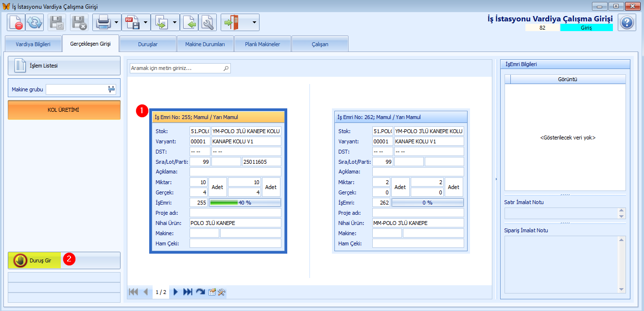Image resolution: width=644 pixels, height=311 pixels.
Task: Open the exit door dropdown arrow
Action: pyautogui.click(x=253, y=22)
